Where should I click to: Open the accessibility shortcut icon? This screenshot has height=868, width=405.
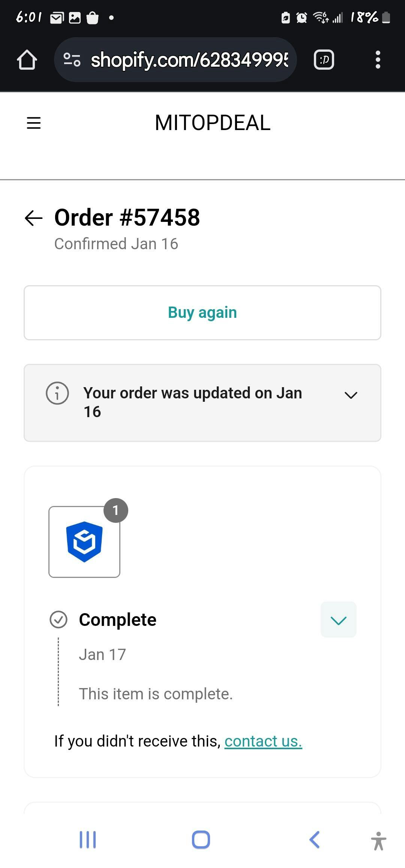(x=379, y=840)
